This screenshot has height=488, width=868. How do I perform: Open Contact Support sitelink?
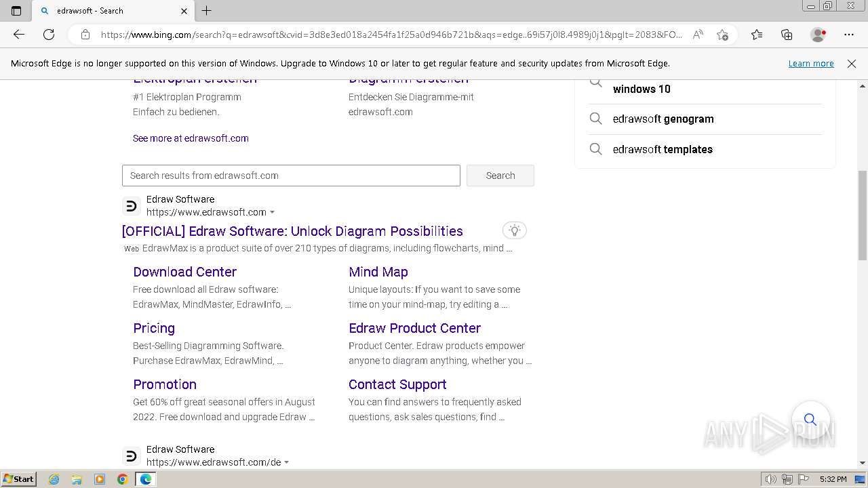(x=397, y=384)
